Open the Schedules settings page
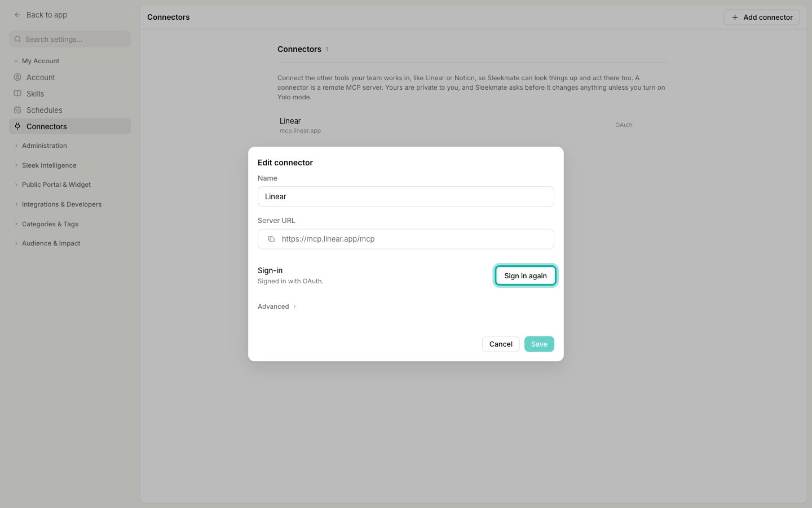Viewport: 812px width, 508px height. [70, 110]
